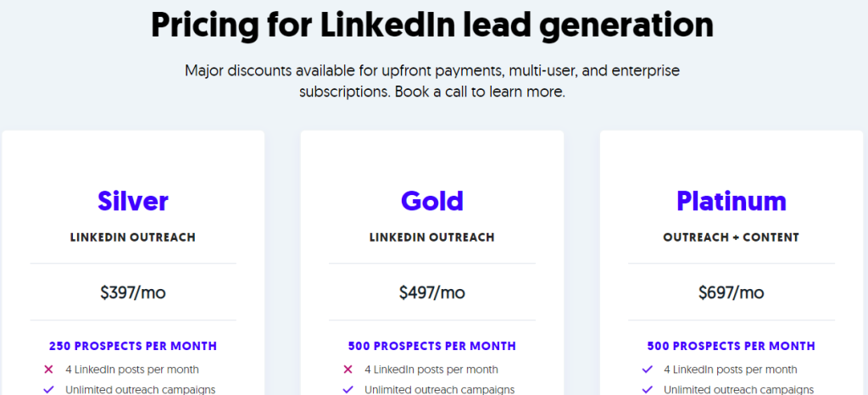The image size is (868, 395).
Task: Select the Platinum plan title
Action: [731, 201]
